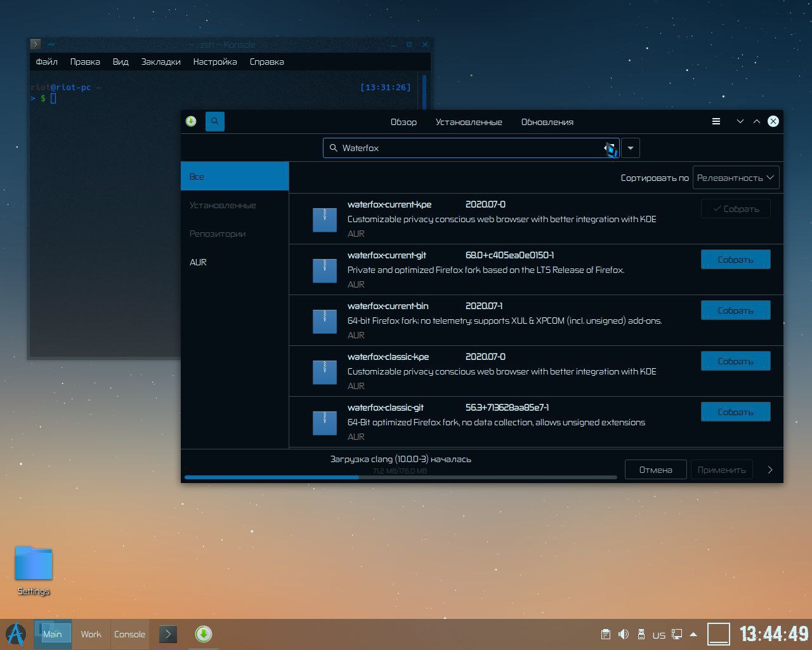Click the Pamac green download app icon
Viewport: 812px width, 650px height.
[191, 121]
